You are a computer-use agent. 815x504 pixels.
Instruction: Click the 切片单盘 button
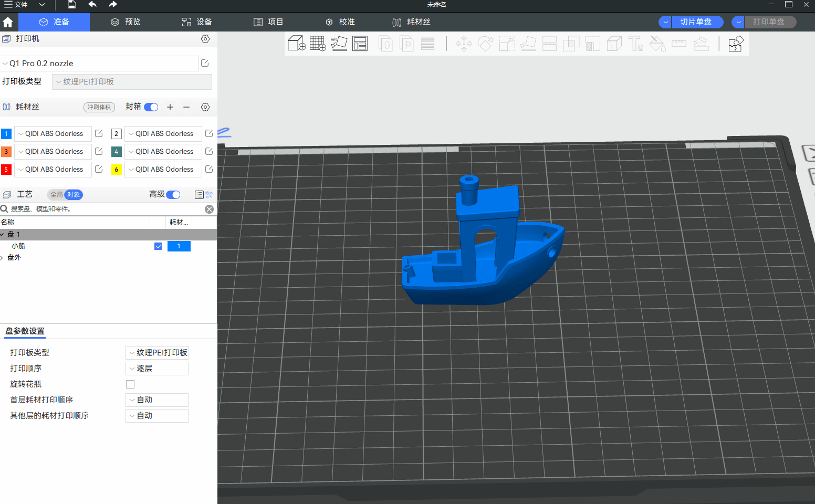coord(696,22)
